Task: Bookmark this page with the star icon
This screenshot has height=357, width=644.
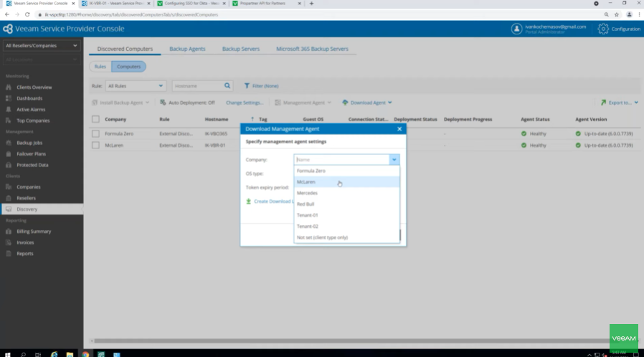Action: 617,14
